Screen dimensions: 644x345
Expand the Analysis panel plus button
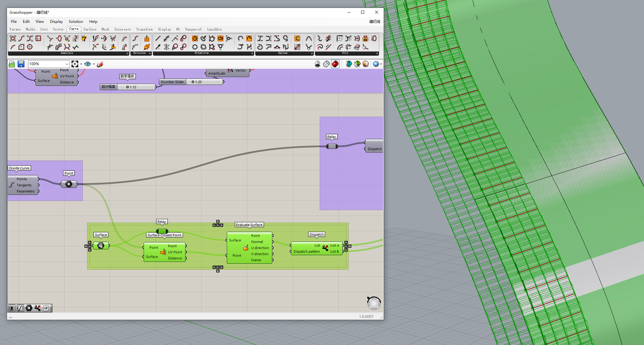pyautogui.click(x=127, y=53)
